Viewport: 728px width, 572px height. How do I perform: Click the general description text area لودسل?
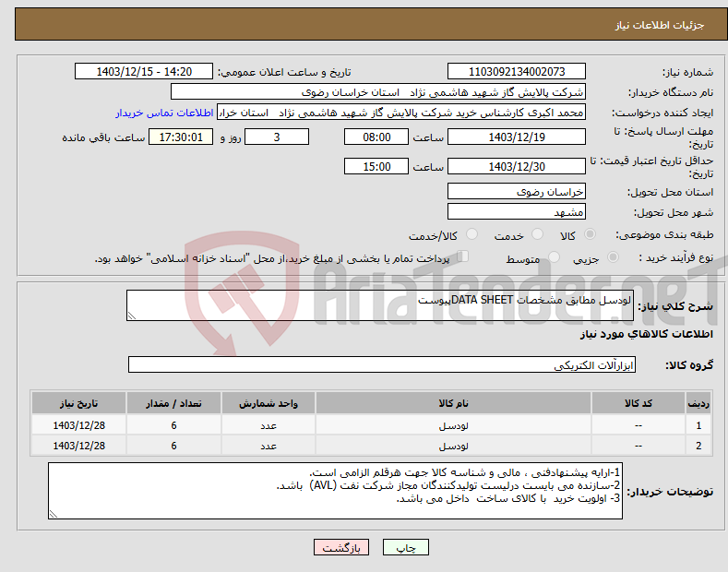[x=380, y=305]
